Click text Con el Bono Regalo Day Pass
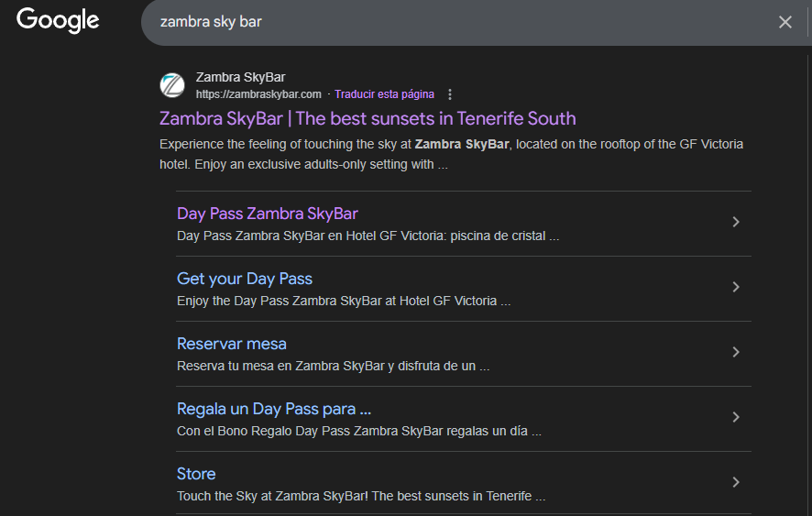Image resolution: width=812 pixels, height=516 pixels. 359,431
